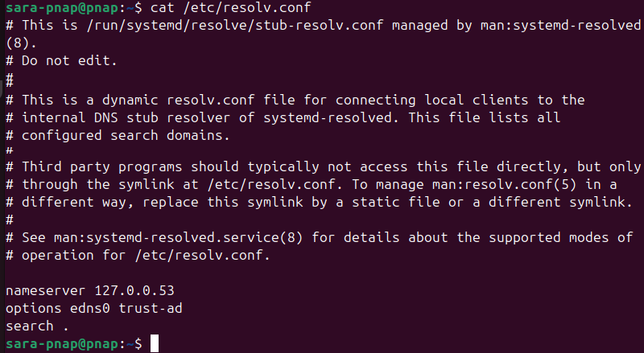Viewport: 644px width, 353px height.
Task: Click the "# Do not edit." comment
Action: tap(61, 61)
